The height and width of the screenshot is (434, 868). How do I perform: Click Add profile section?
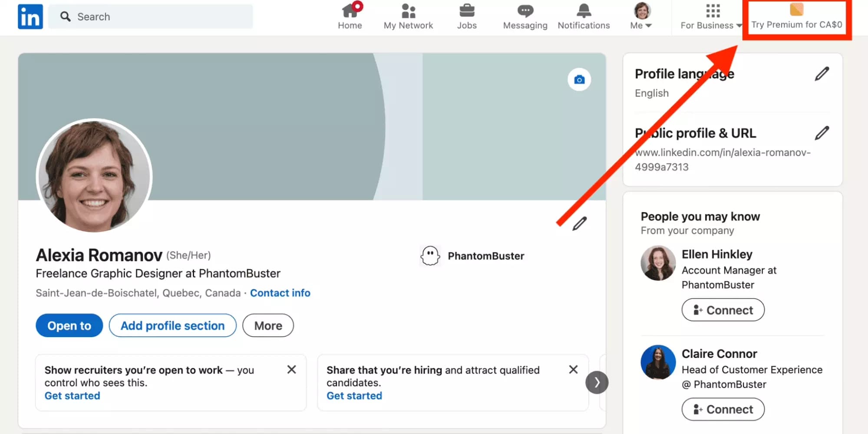[172, 325]
